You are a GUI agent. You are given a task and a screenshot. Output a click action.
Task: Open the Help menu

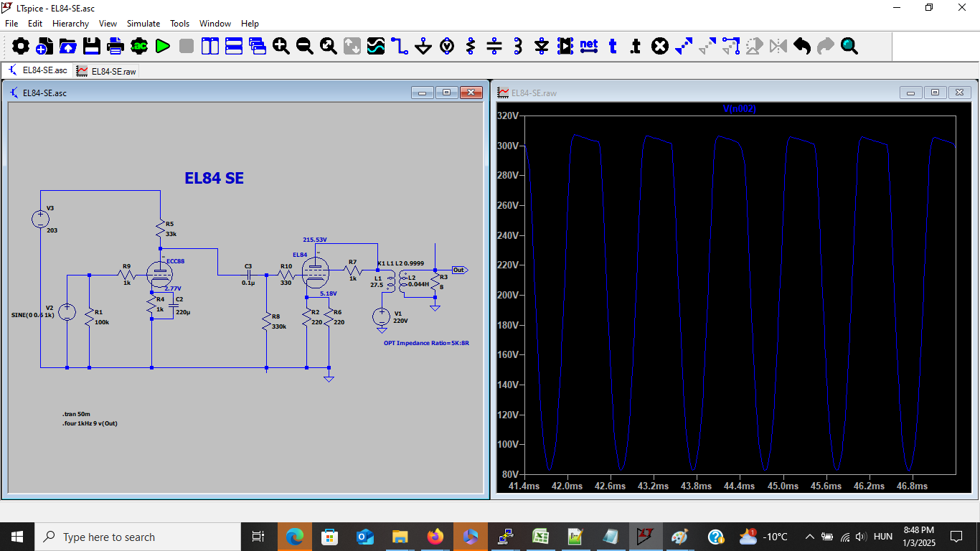pos(250,24)
